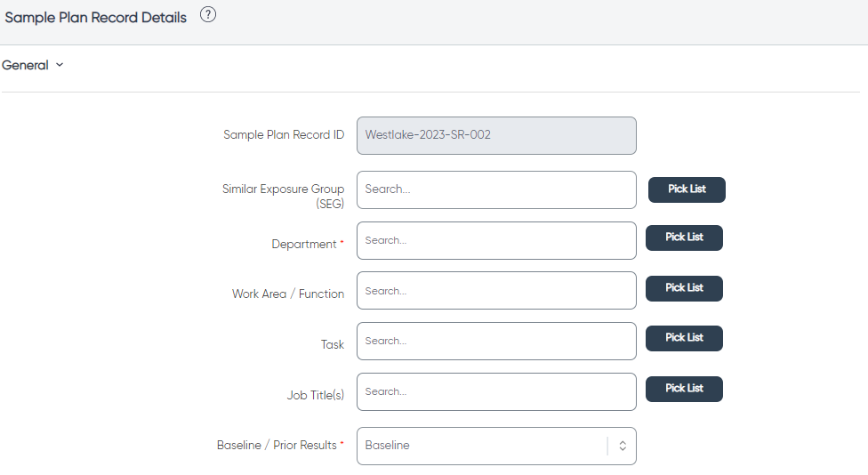Click the Sample Plan Record Details heading
This screenshot has width=868, height=475.
pos(95,18)
